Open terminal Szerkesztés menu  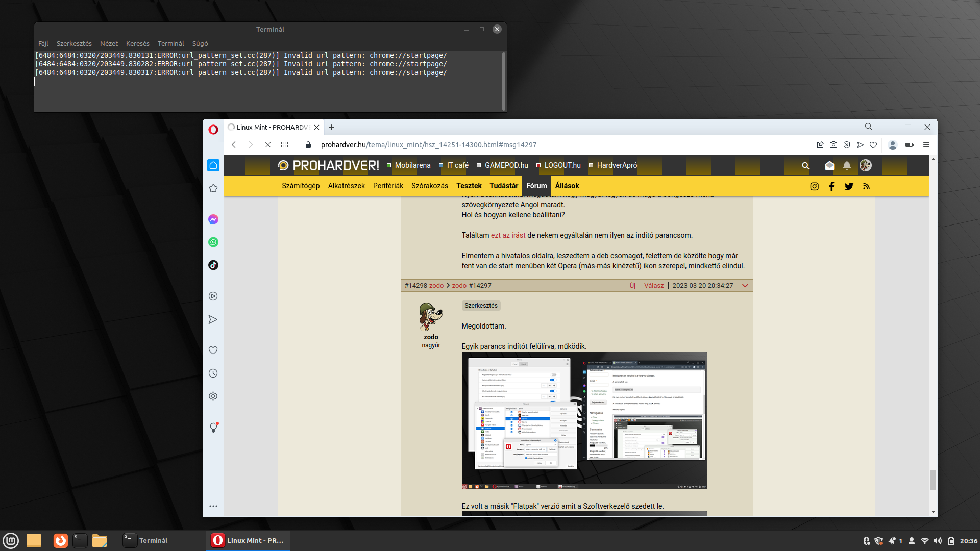pos(74,44)
